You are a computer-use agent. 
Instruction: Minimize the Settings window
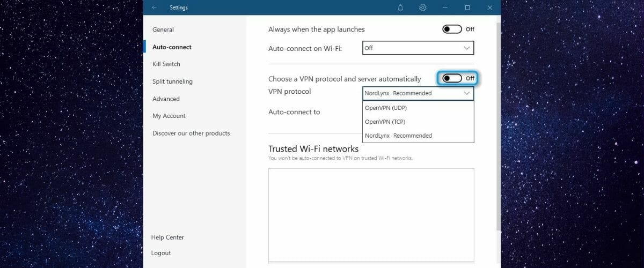445,8
